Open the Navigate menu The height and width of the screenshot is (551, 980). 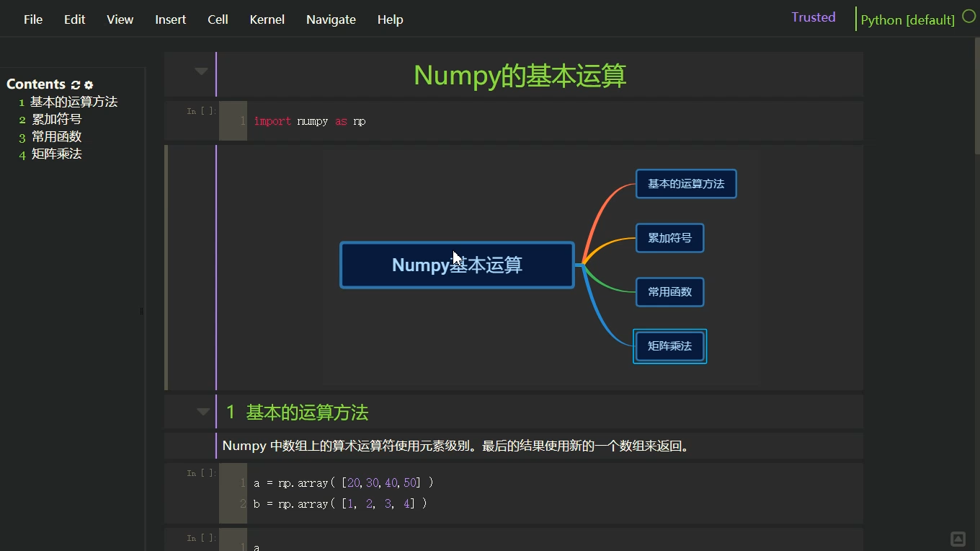(x=331, y=19)
